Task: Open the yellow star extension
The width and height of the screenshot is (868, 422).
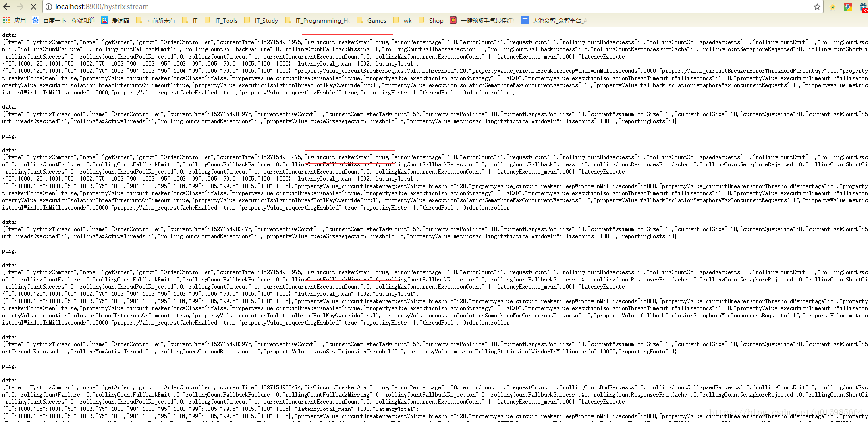Action: pos(833,7)
